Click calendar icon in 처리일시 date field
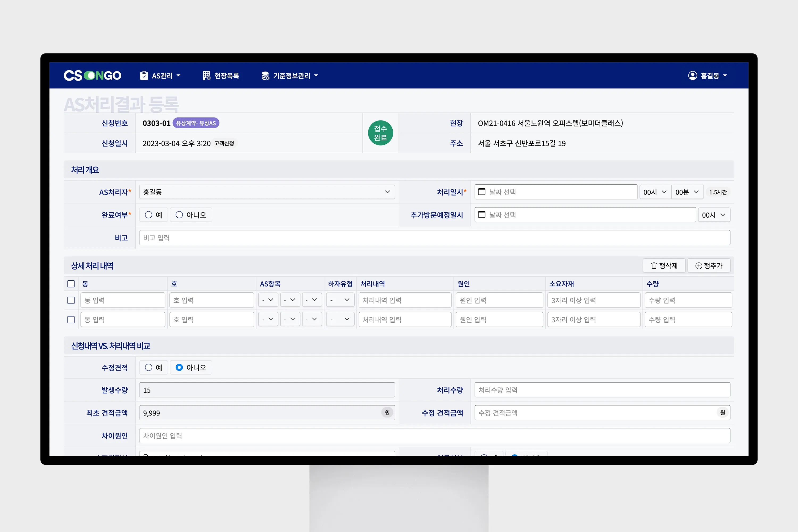 (481, 192)
